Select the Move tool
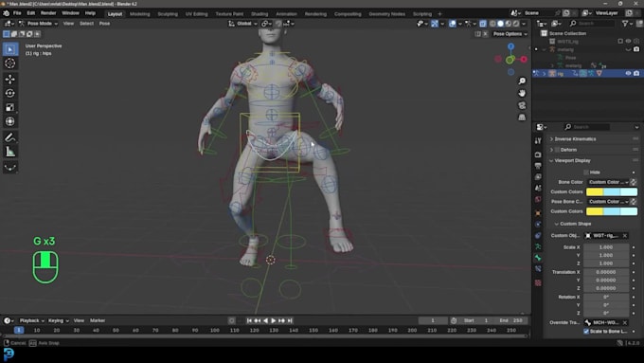The height and width of the screenshot is (363, 644). (x=10, y=79)
